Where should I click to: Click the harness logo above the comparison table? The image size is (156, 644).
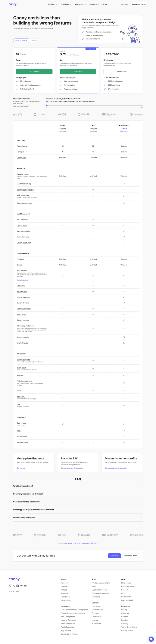tap(136, 115)
